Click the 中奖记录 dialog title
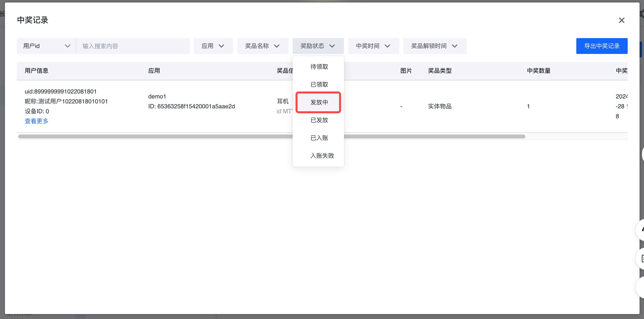The image size is (644, 319). 33,20
